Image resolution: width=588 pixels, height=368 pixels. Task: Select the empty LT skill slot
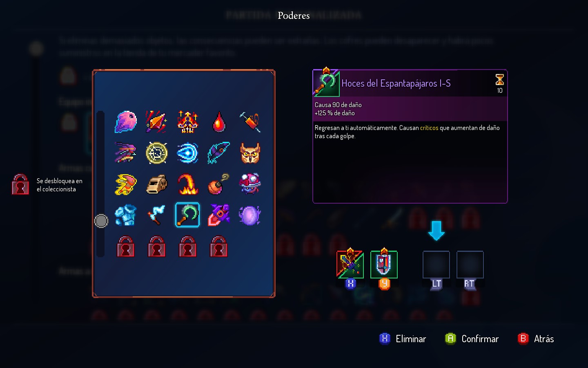436,265
